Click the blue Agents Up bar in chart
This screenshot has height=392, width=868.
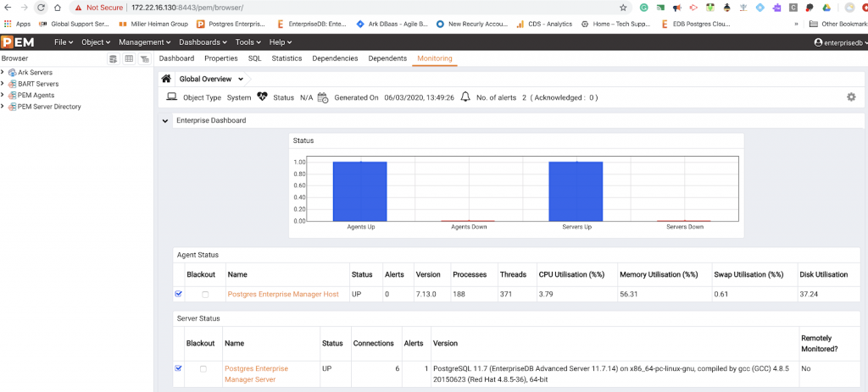tap(359, 190)
